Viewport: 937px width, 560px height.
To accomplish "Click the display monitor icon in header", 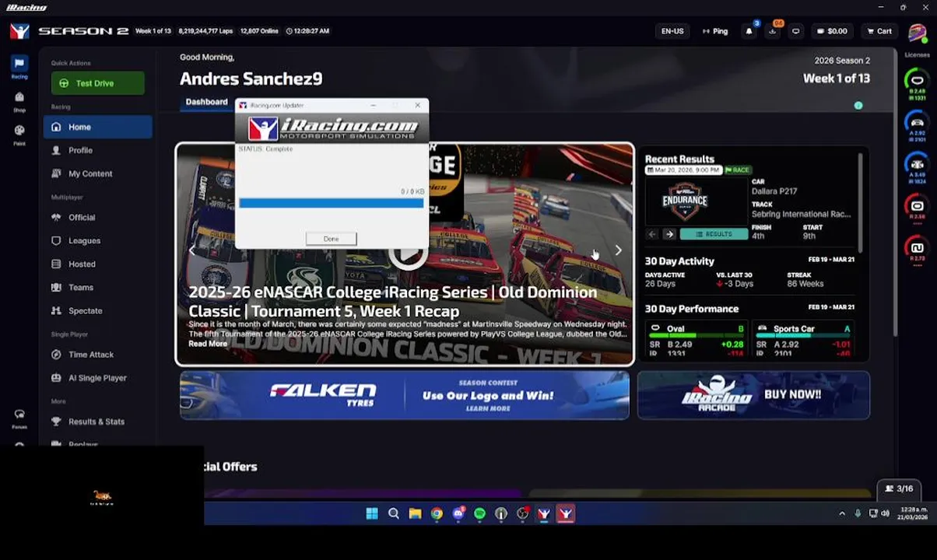I will [x=795, y=31].
